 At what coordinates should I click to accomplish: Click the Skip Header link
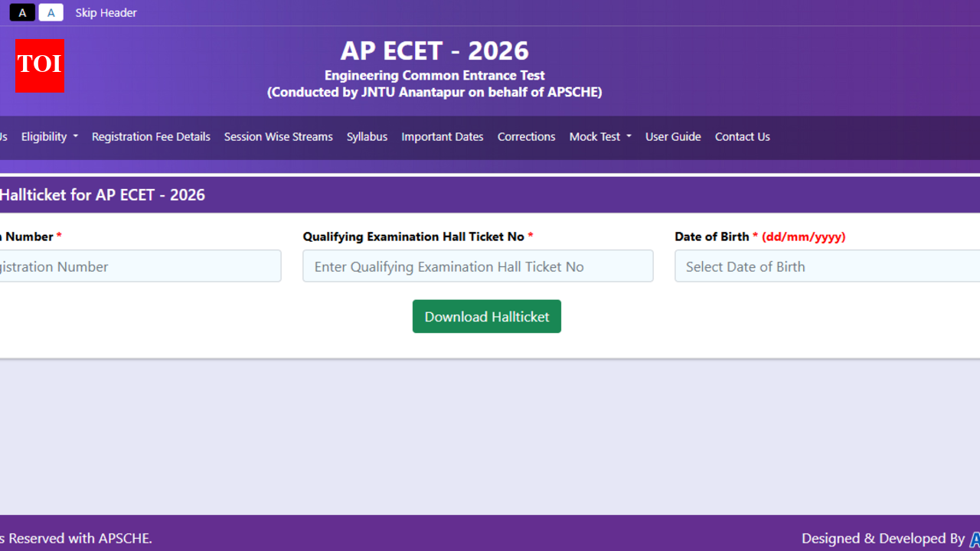tap(106, 12)
